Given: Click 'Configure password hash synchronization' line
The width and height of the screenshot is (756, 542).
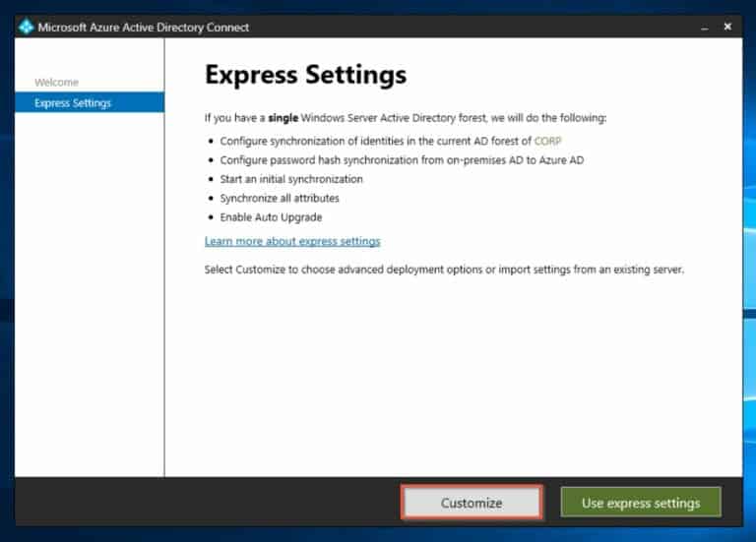Looking at the screenshot, I should [402, 160].
